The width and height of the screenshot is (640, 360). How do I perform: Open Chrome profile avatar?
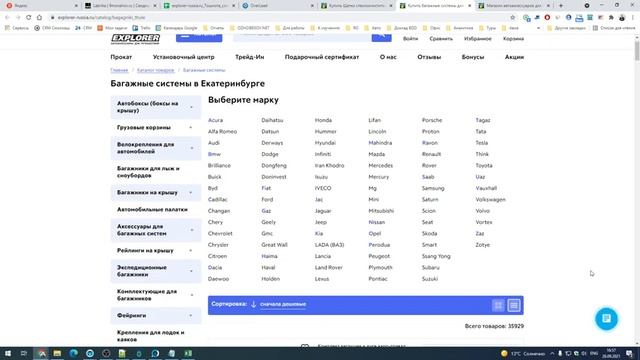(x=622, y=18)
